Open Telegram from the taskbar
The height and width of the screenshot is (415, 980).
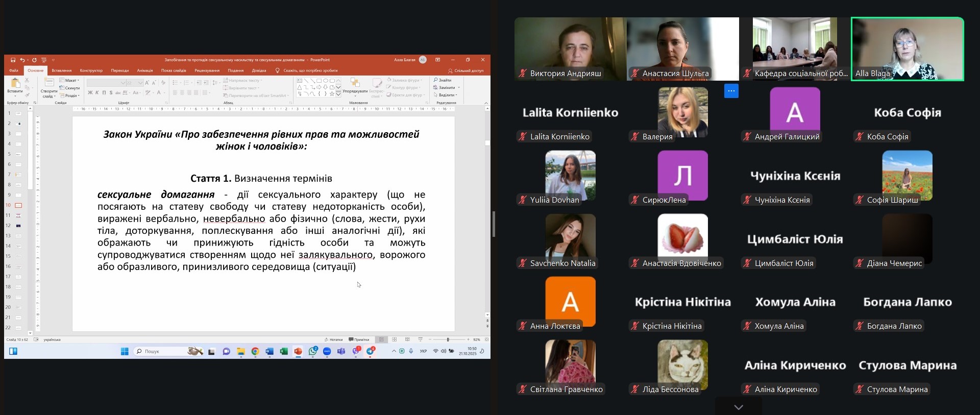coord(370,351)
